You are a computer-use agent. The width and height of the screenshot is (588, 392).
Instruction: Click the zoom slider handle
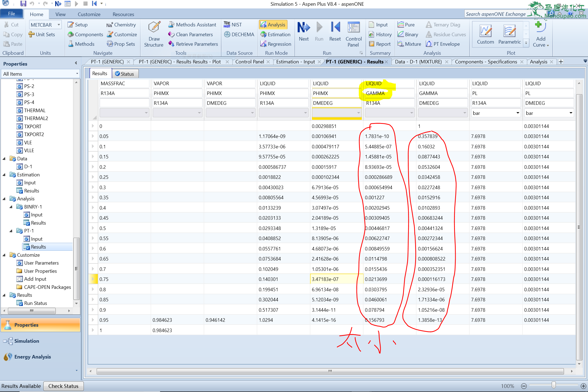553,385
